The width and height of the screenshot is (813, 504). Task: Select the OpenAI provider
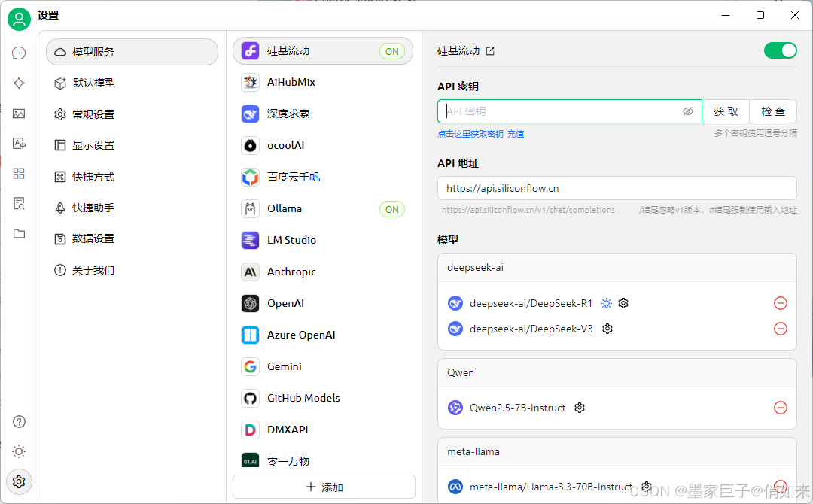[x=323, y=304]
